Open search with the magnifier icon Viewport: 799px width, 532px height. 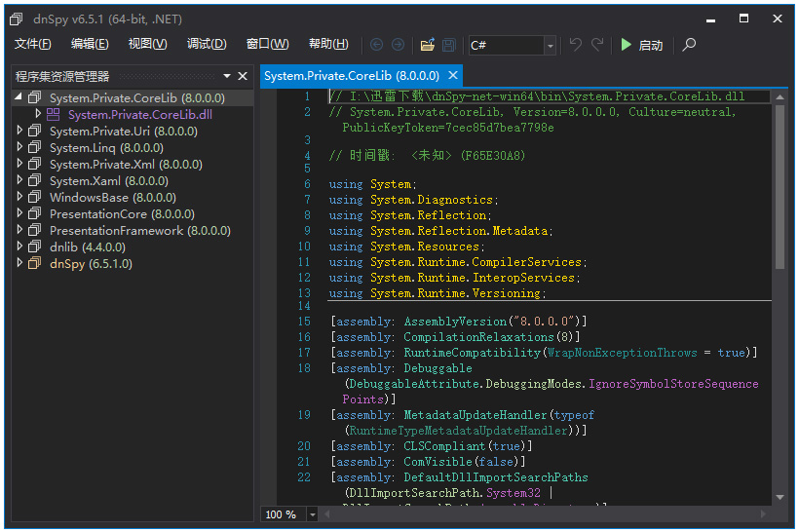[689, 45]
